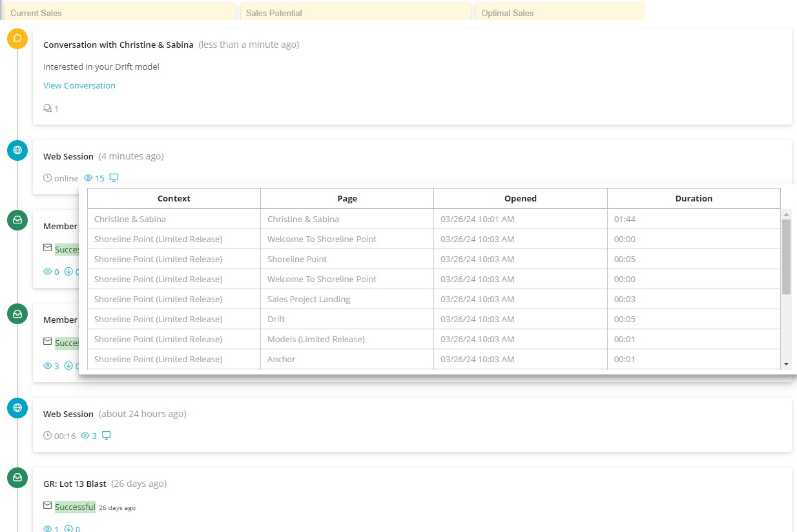Viewport: 797px width, 532px height.
Task: Click the monitor icon in the 24-hours-ago Web Session
Action: (x=107, y=436)
